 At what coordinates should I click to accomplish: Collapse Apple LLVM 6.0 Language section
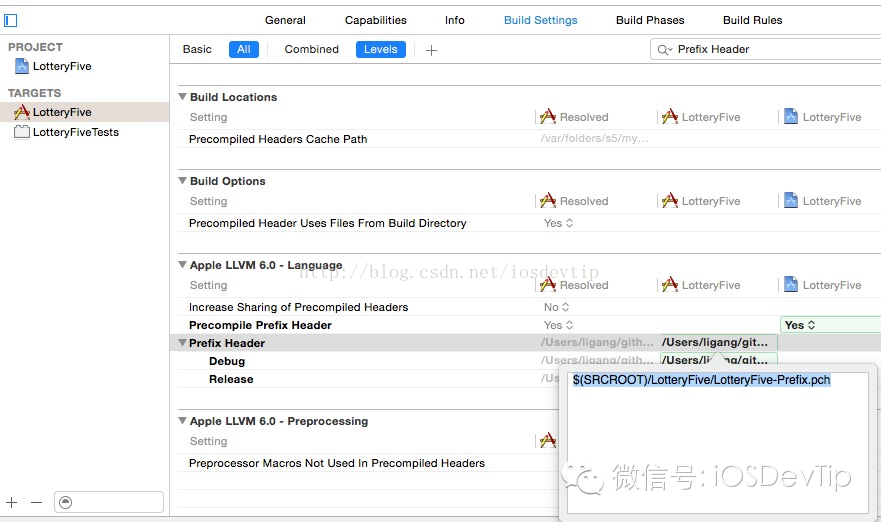tap(183, 265)
